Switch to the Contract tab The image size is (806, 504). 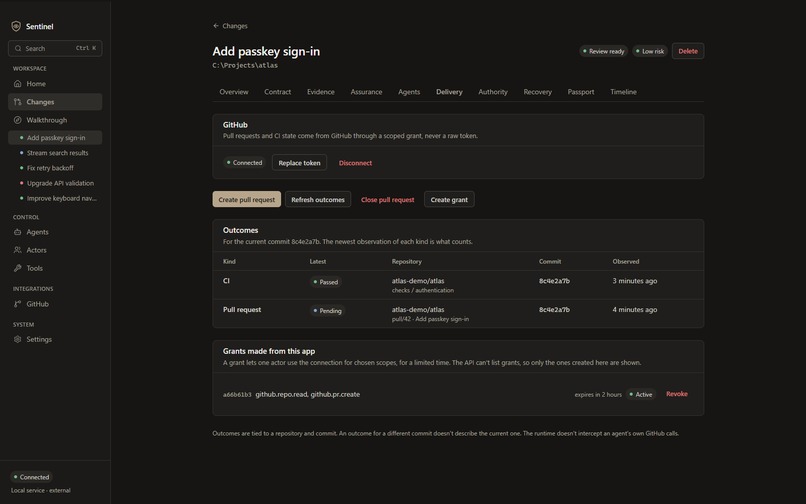(x=278, y=92)
